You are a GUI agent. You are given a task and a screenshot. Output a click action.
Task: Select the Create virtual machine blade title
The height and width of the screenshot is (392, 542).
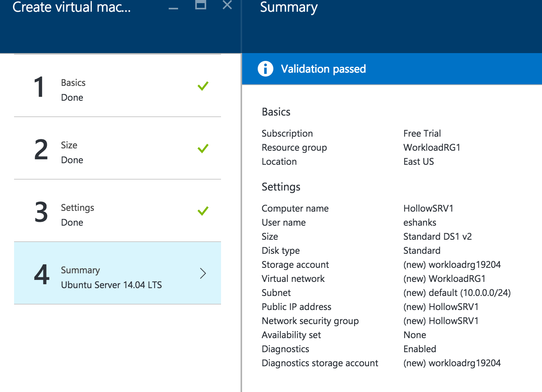71,7
